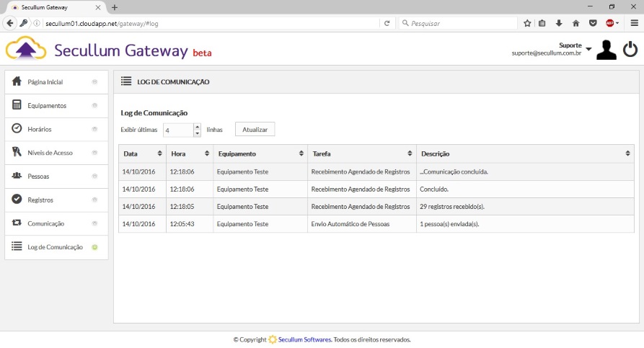Open the Firefox hamburger menu

pos(635,23)
